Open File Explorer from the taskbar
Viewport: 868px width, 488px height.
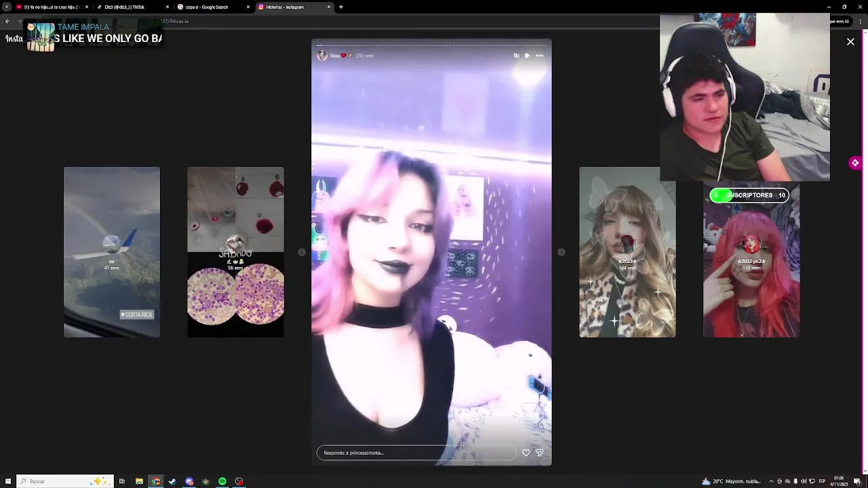(x=139, y=481)
